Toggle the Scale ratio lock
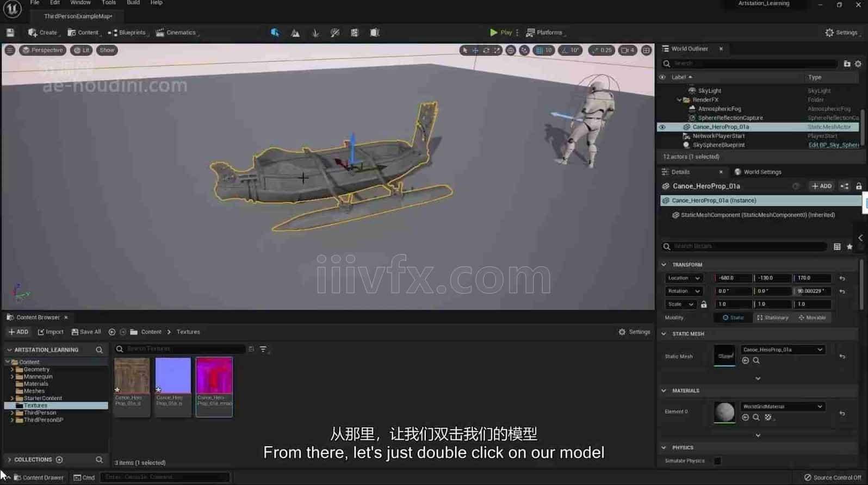868x485 pixels. point(704,304)
